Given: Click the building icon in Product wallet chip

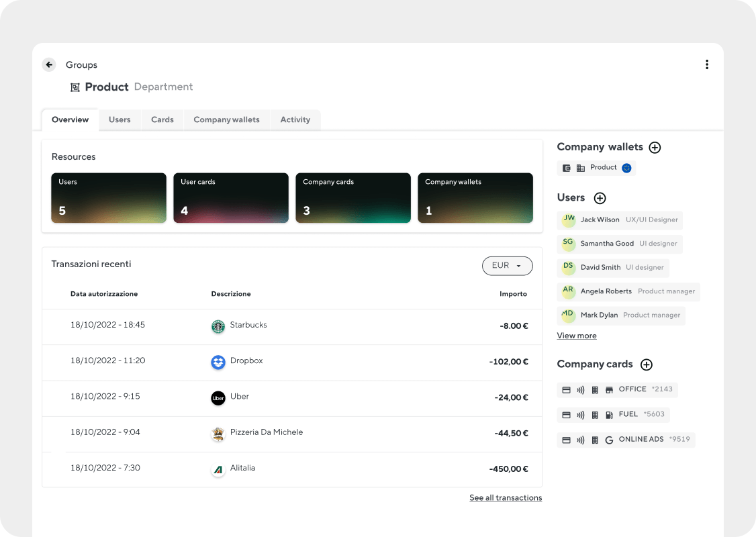Looking at the screenshot, I should [581, 168].
